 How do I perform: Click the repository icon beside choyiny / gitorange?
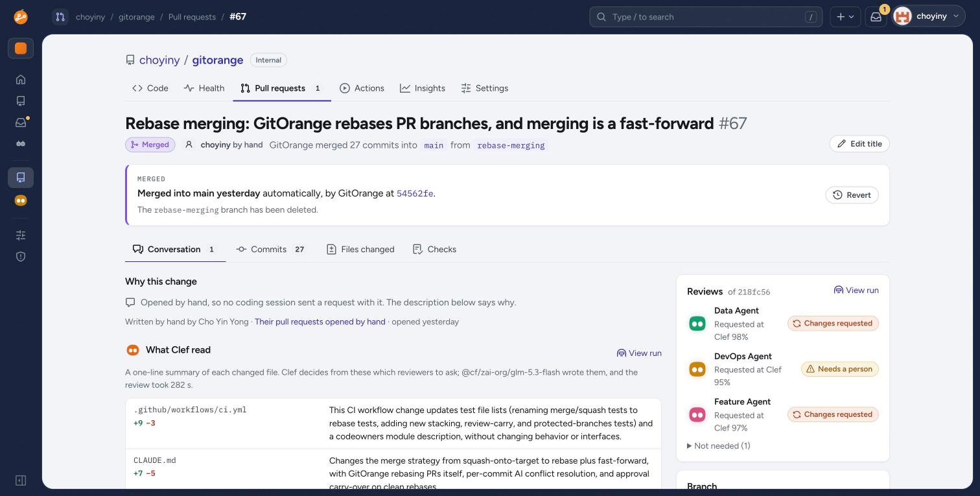pyautogui.click(x=130, y=60)
